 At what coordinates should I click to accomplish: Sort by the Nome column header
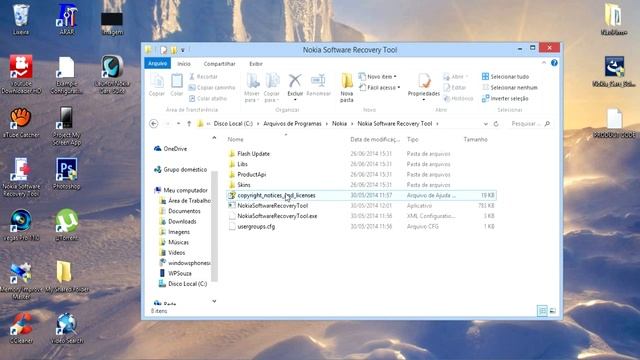pyautogui.click(x=236, y=140)
